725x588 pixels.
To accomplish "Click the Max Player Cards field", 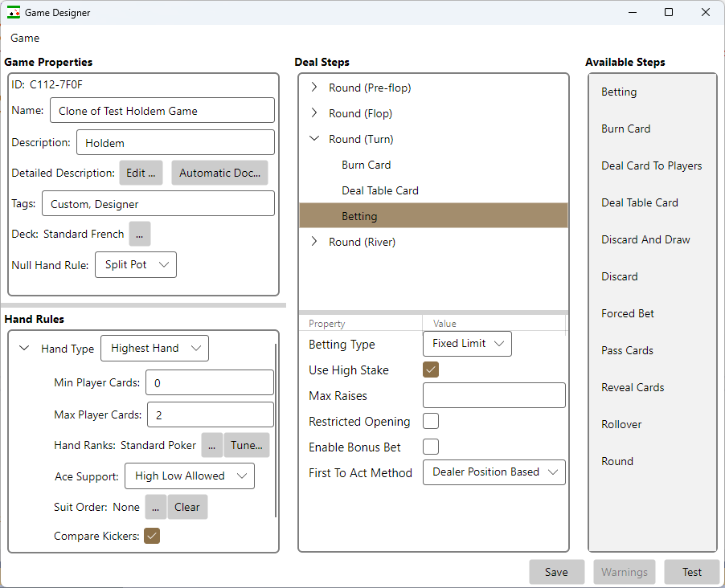I will click(211, 414).
